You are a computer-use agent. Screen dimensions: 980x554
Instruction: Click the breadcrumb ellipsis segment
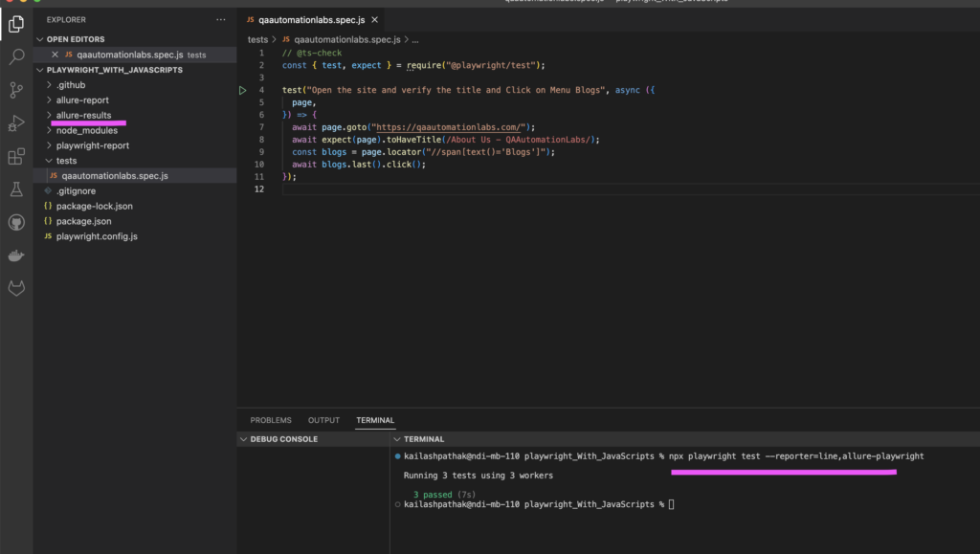pos(415,40)
